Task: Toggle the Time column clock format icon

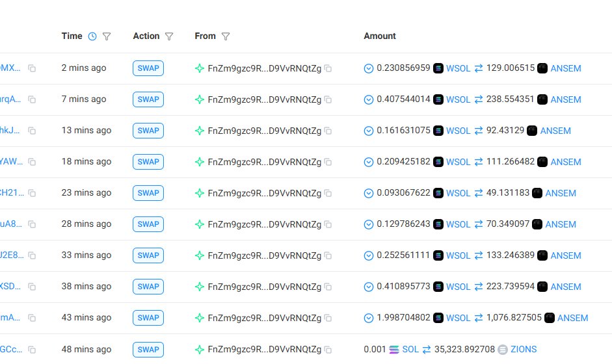Action: (92, 36)
